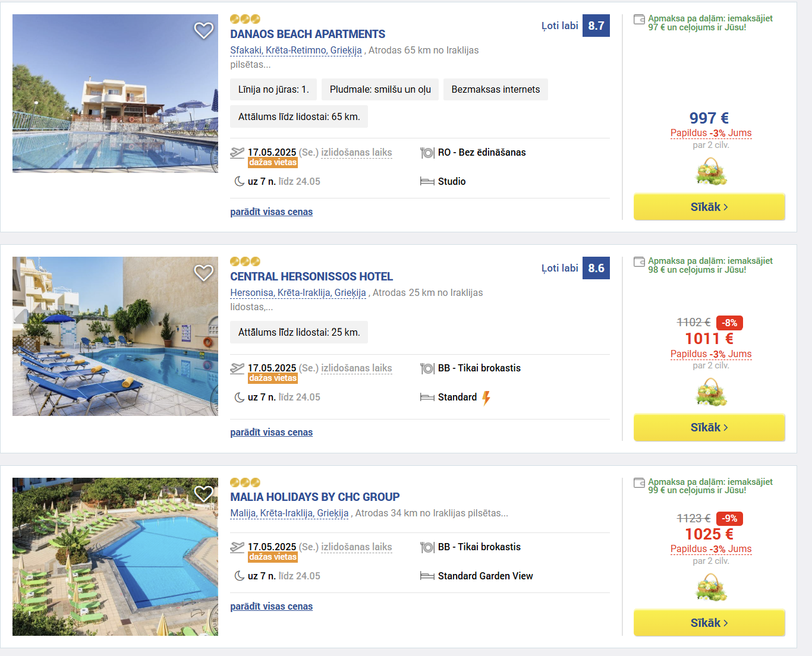Click Easter basket icon under 1011 € price

(711, 392)
